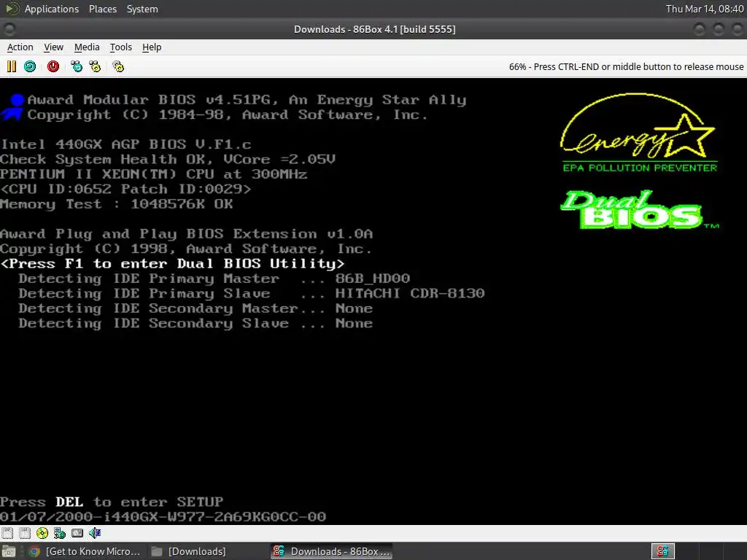Select Downloads - 86Box taskbar item
Image resolution: width=747 pixels, height=560 pixels.
[332, 551]
